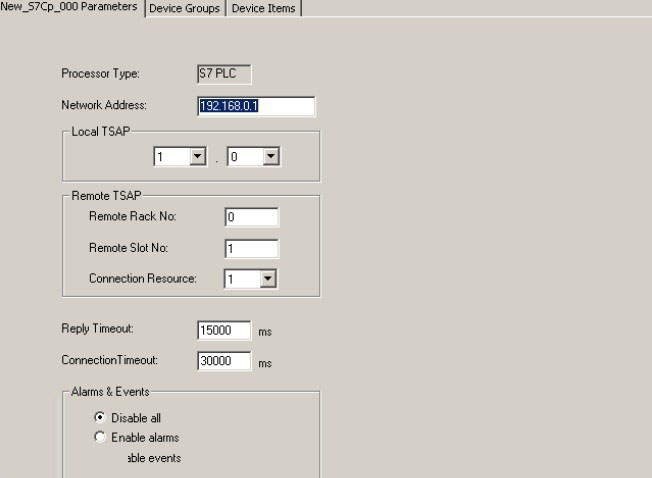Click the Alarms & Events group label
The image size is (652, 478).
pos(110,392)
